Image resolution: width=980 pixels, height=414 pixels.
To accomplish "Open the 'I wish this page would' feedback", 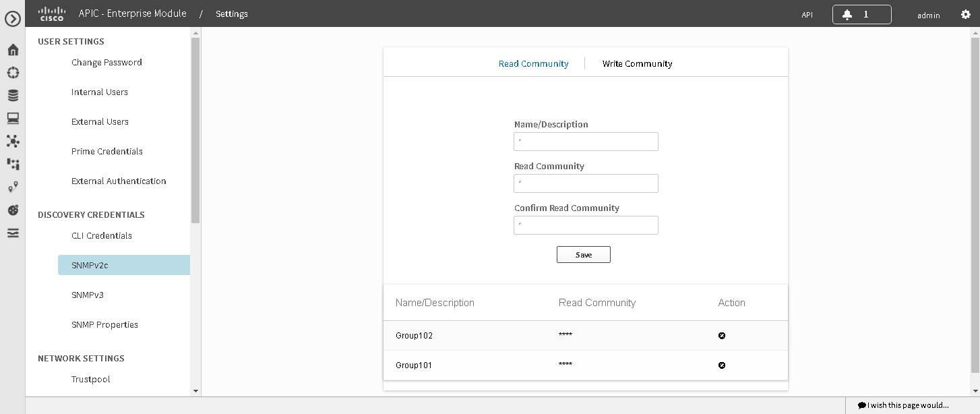I will (x=903, y=405).
